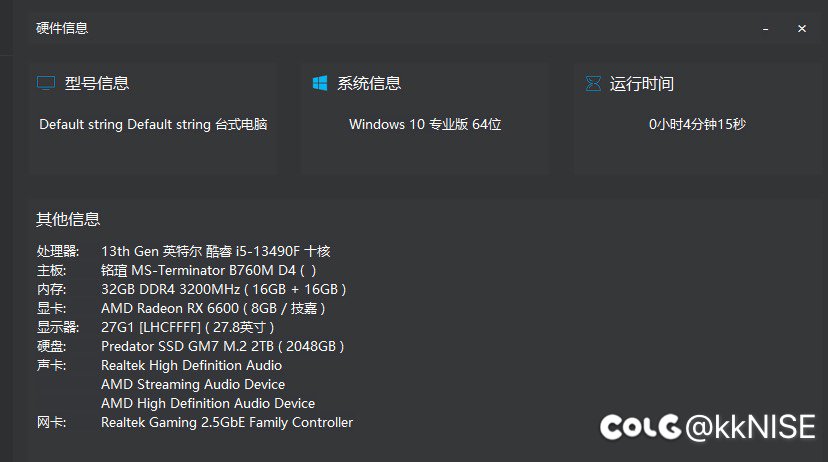
Task: Click the uptime value 0小时4分钟15秒
Action: (697, 125)
